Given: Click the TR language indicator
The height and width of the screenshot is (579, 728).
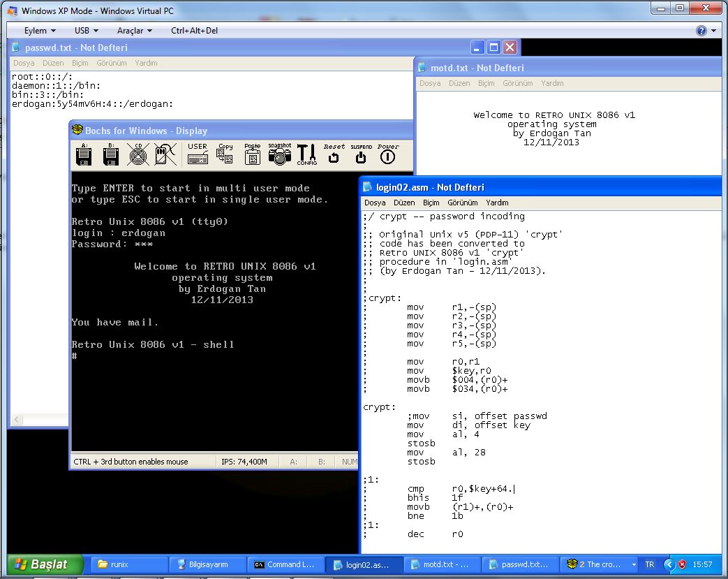Looking at the screenshot, I should tap(650, 564).
